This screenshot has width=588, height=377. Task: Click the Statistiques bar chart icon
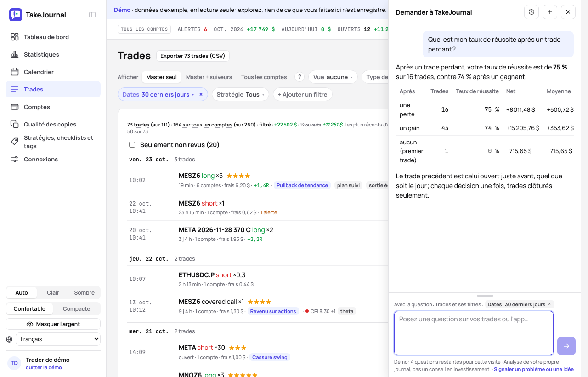click(15, 54)
